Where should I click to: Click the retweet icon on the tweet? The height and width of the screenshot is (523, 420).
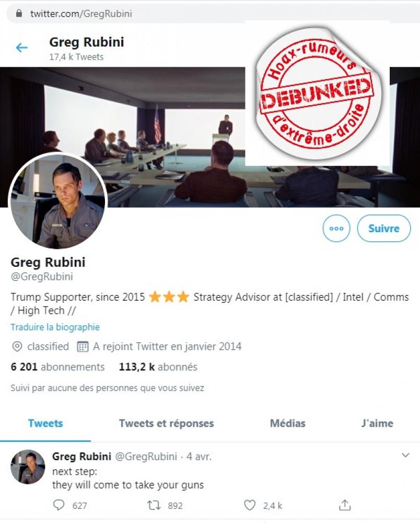pyautogui.click(x=154, y=505)
